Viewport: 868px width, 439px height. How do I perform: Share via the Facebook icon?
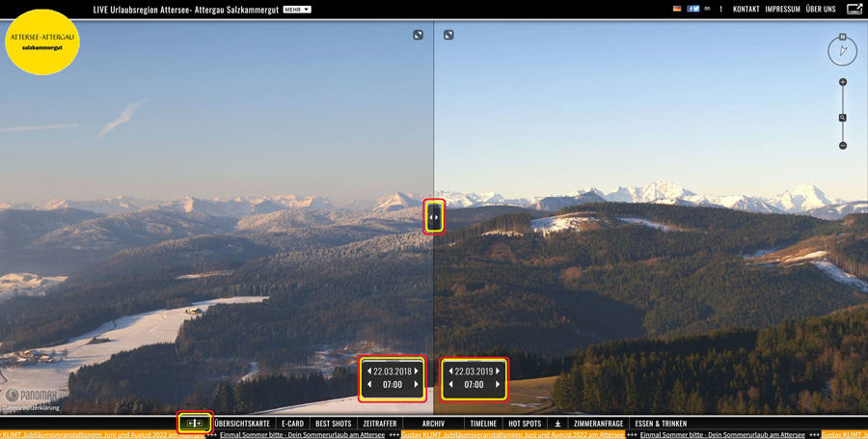tap(690, 9)
